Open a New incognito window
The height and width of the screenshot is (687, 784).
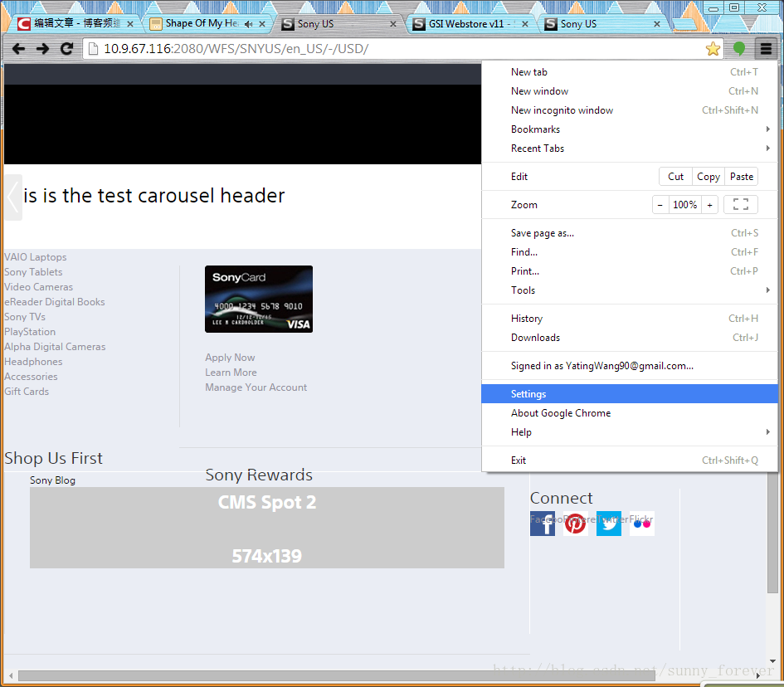point(629,110)
